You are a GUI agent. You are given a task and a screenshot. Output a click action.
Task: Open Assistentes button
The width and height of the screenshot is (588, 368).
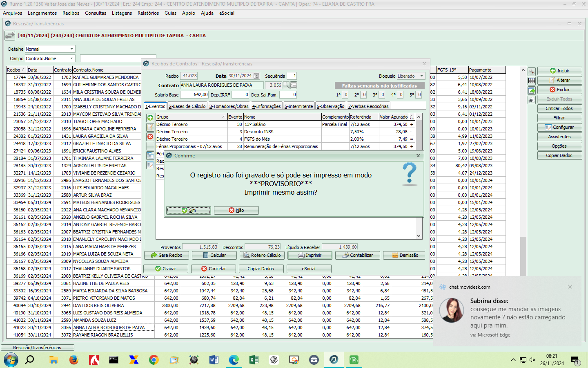559,137
